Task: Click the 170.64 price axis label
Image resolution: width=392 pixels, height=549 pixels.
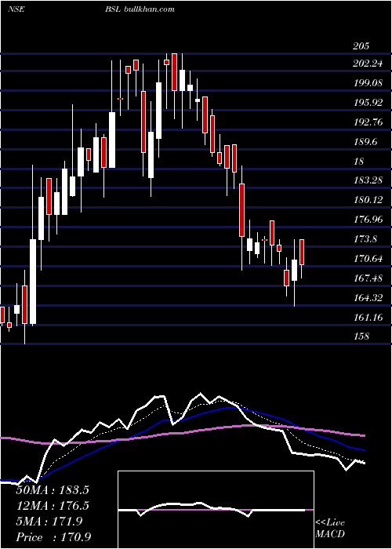Action: pyautogui.click(x=368, y=259)
